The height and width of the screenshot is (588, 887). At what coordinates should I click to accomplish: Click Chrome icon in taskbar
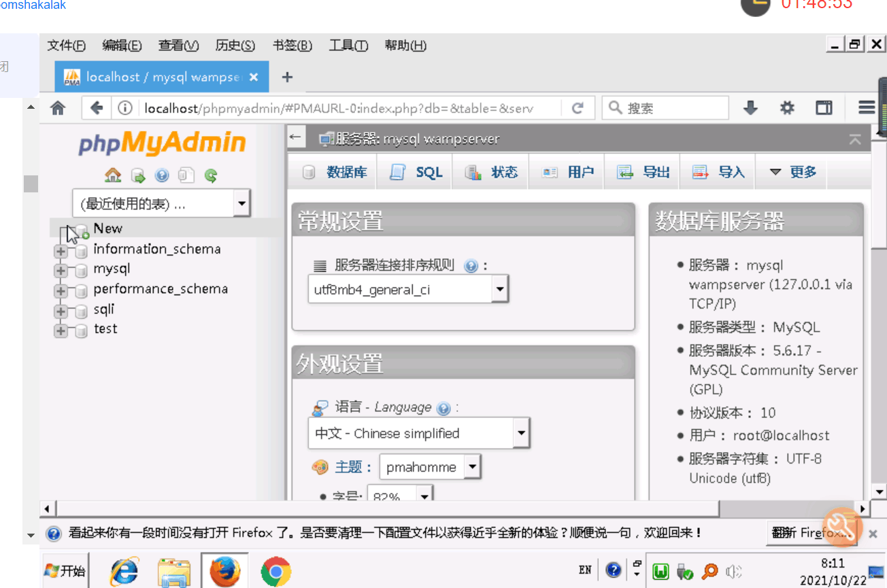click(275, 571)
